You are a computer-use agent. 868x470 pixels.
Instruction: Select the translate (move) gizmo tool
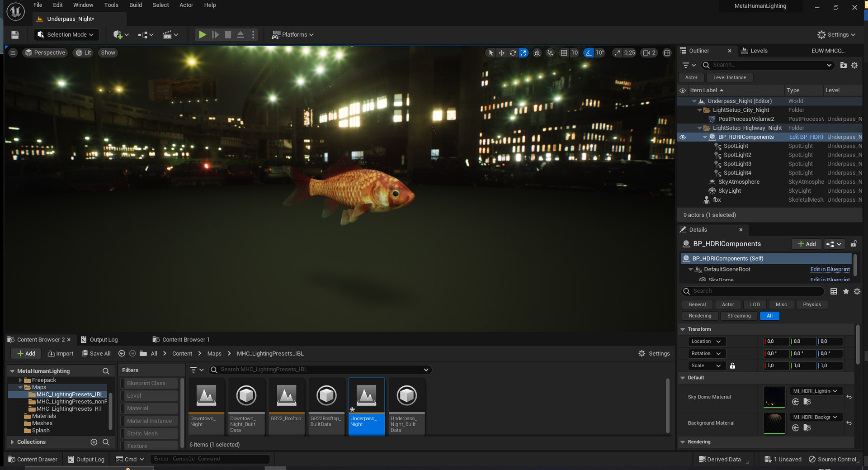click(502, 53)
